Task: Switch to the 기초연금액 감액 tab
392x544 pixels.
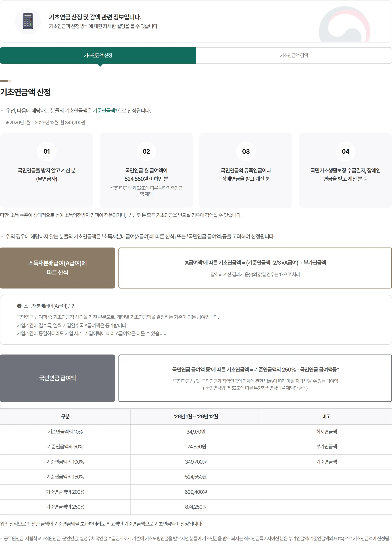Action: point(294,55)
